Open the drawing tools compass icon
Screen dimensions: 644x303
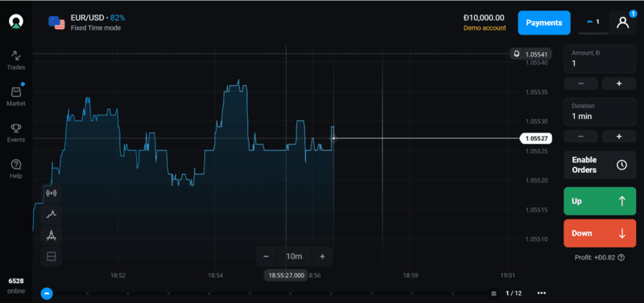(x=52, y=235)
